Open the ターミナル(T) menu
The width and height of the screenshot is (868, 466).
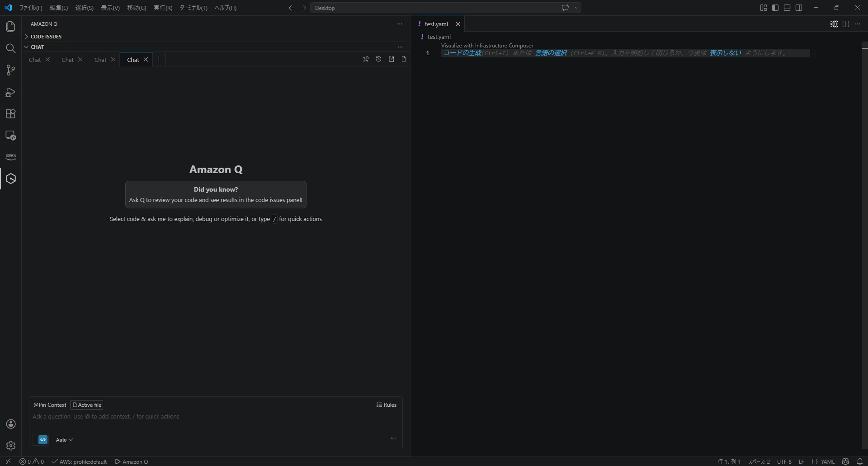pos(193,8)
